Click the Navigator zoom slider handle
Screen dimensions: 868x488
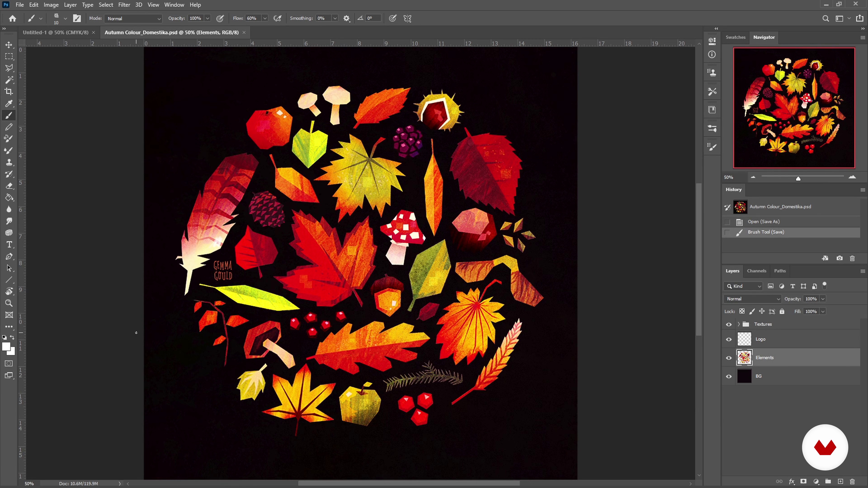tap(798, 178)
